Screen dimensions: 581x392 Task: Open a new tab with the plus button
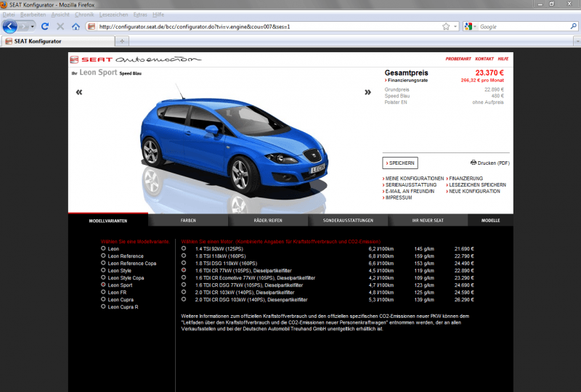pyautogui.click(x=122, y=41)
